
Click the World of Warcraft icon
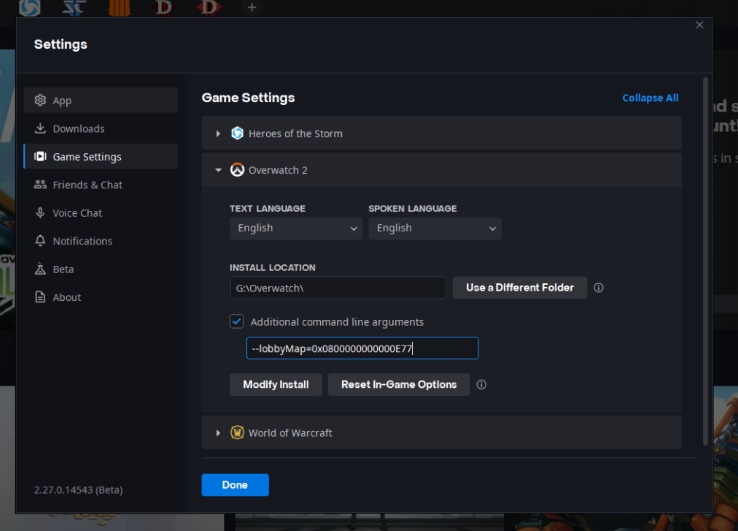tap(237, 433)
